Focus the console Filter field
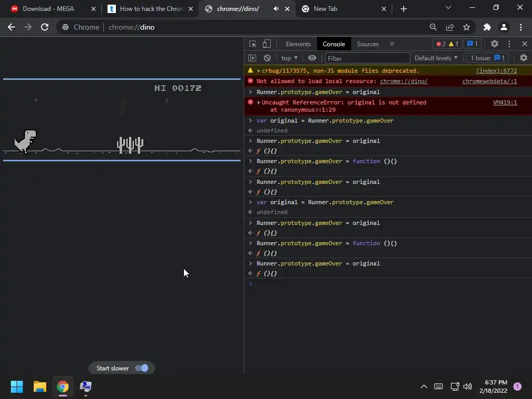The image size is (532, 399). click(x=367, y=58)
